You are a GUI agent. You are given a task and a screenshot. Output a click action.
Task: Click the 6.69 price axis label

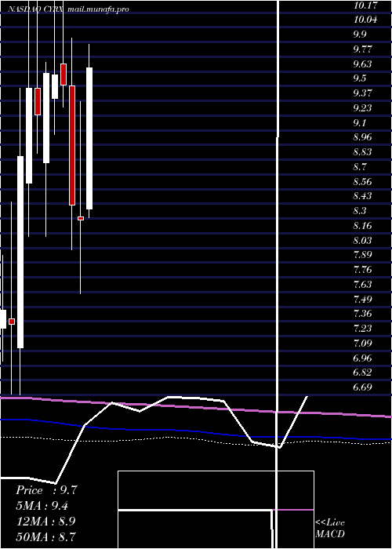(x=362, y=387)
